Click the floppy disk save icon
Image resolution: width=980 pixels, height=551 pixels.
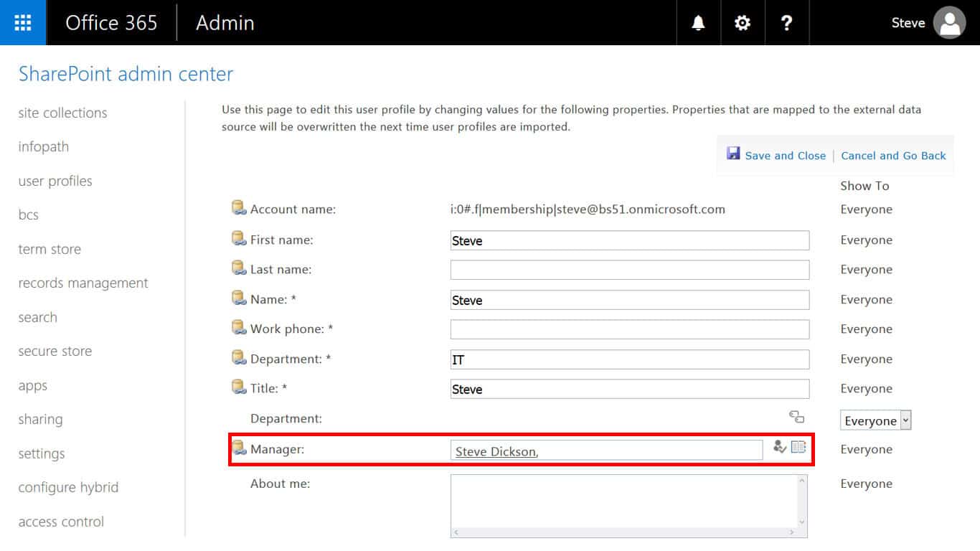733,154
